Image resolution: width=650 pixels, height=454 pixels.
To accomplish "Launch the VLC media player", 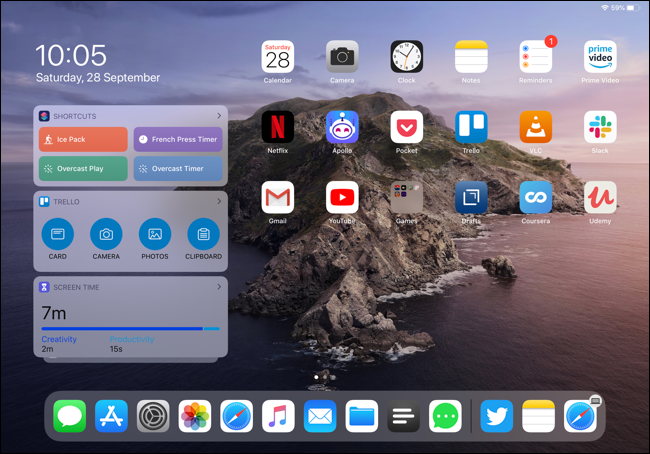I will click(536, 127).
